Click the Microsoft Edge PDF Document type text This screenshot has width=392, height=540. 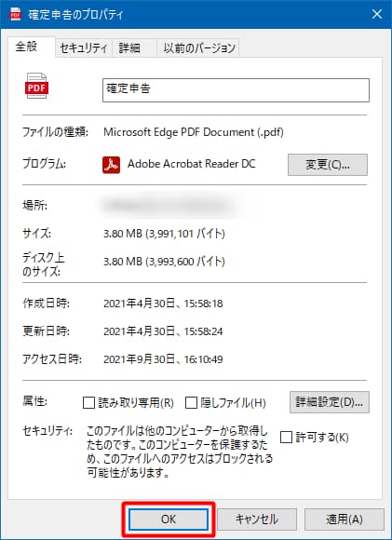(x=194, y=132)
